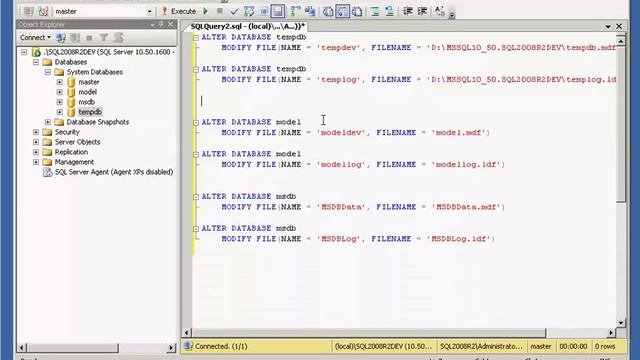Parse the query with the checkmark icon
640x360 pixels.
[x=234, y=11]
